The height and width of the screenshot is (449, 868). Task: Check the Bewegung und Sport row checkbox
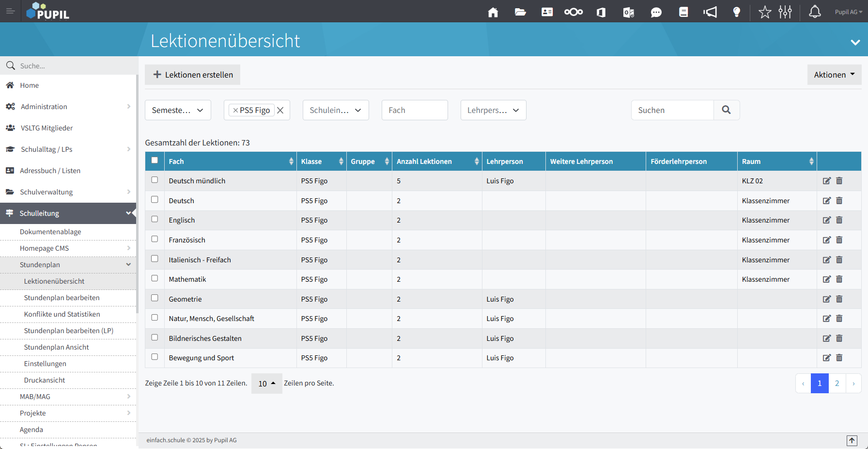click(155, 357)
